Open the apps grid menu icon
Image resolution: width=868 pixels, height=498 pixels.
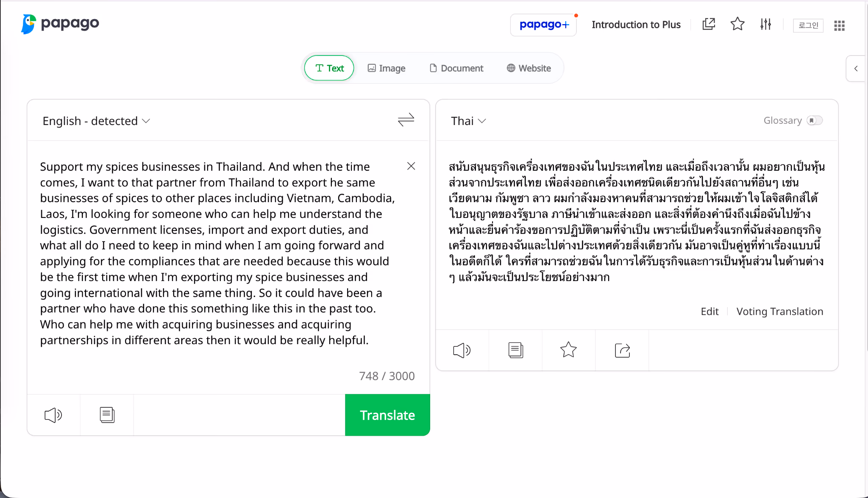[x=839, y=25]
